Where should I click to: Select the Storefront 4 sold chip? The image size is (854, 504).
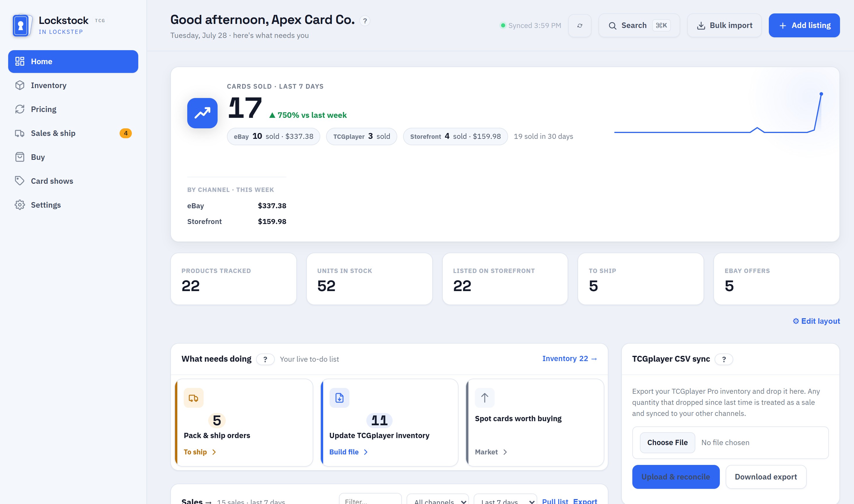click(455, 136)
